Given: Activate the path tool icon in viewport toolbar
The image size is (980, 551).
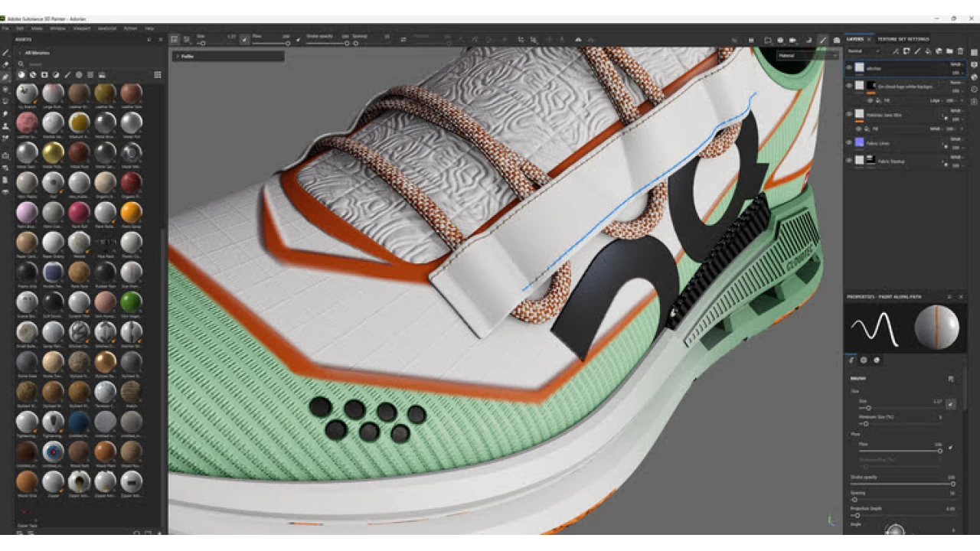Looking at the screenshot, I should 823,40.
